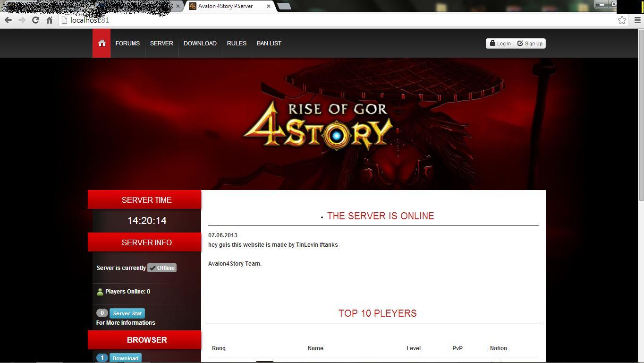This screenshot has height=363, width=644.
Task: Click the lock icon on Log In
Action: tap(492, 43)
